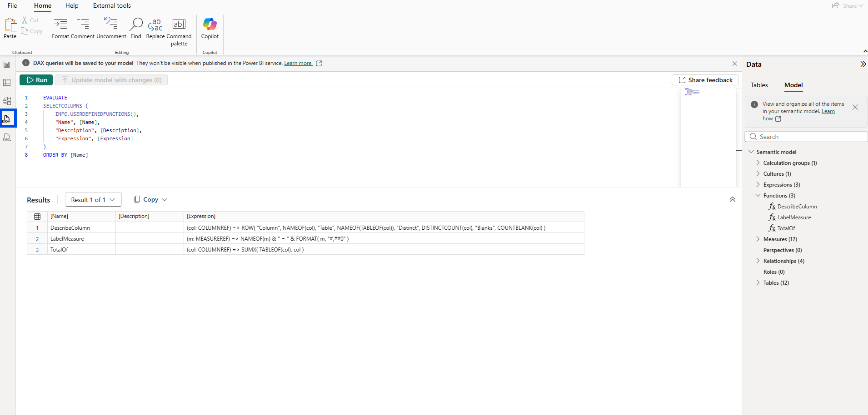Viewport: 868px width, 415px height.
Task: Select the Perspectives (0) item
Action: pyautogui.click(x=783, y=250)
